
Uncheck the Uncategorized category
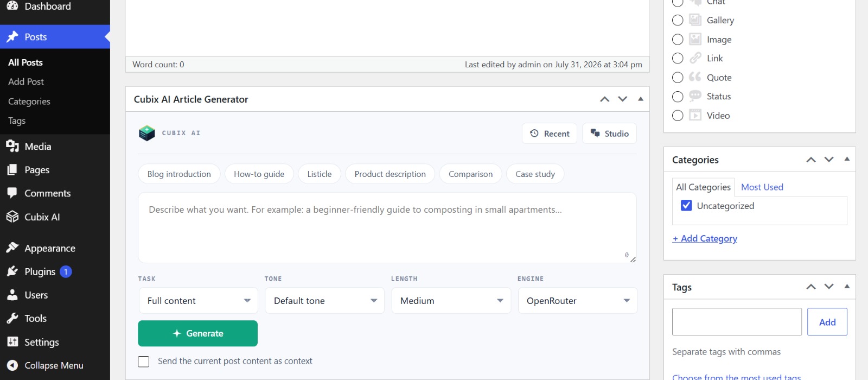(x=686, y=206)
